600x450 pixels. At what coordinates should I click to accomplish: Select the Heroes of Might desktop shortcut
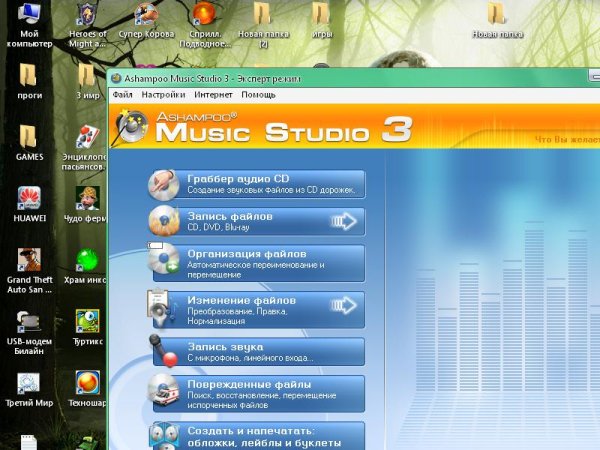click(x=88, y=25)
